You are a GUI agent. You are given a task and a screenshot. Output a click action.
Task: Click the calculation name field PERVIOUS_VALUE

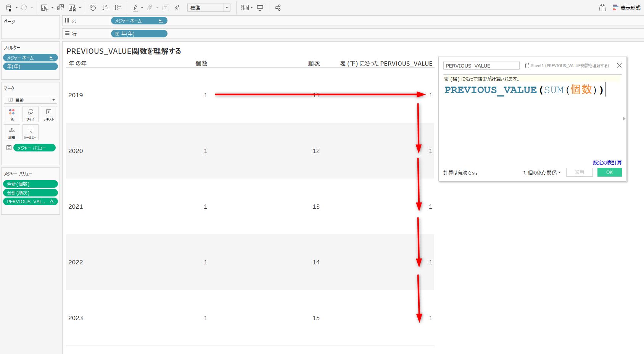point(481,66)
